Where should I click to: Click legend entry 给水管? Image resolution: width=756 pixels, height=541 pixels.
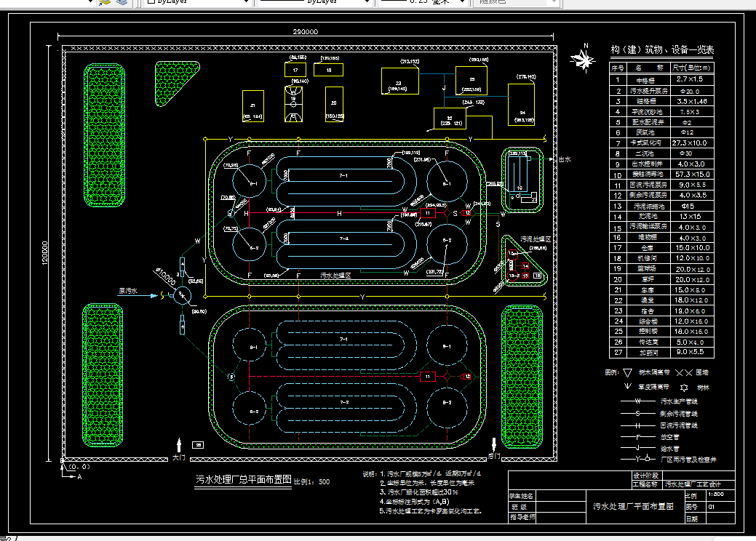(x=669, y=449)
